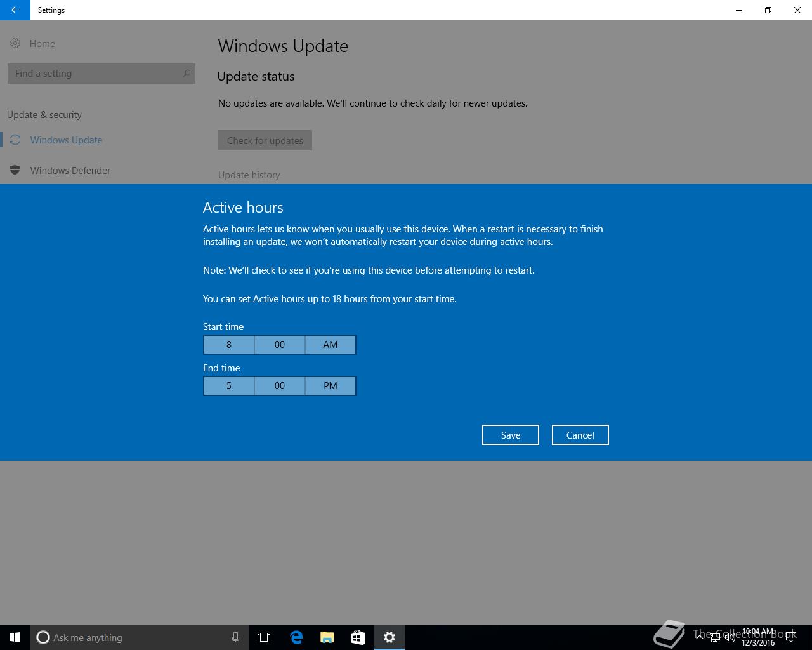Change the end time PM period

[331, 386]
